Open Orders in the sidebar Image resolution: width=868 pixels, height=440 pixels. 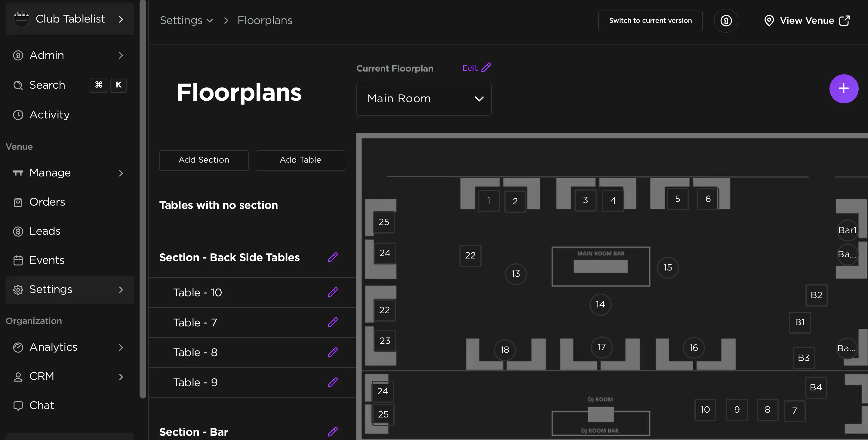click(x=47, y=202)
